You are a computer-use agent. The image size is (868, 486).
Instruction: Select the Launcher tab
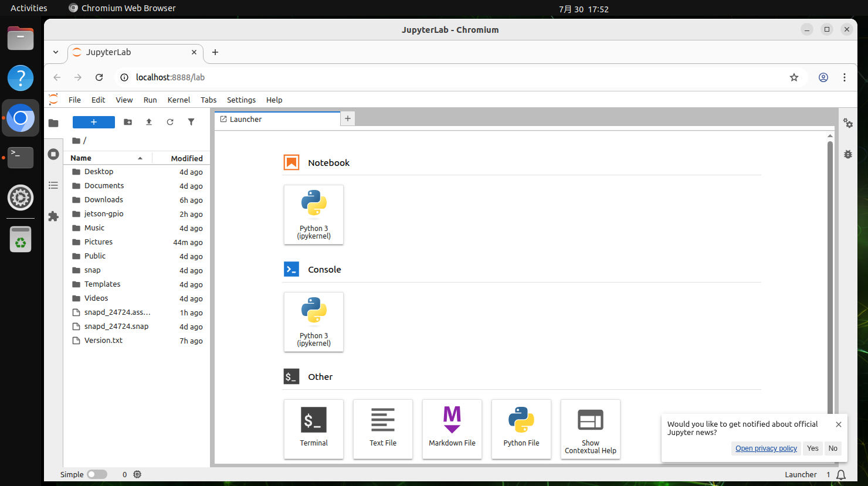tap(277, 119)
